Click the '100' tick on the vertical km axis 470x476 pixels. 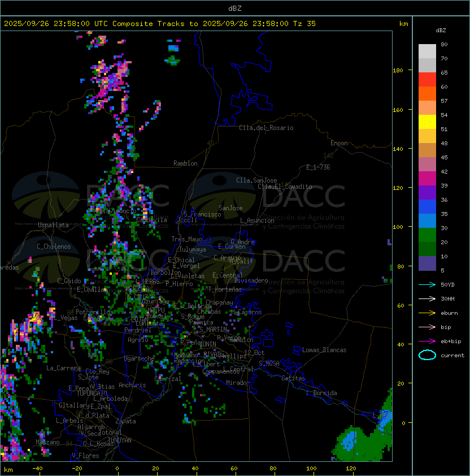(398, 227)
